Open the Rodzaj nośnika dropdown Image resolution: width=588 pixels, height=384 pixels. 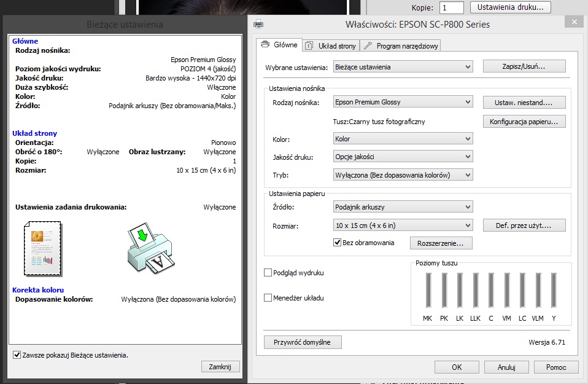click(403, 102)
